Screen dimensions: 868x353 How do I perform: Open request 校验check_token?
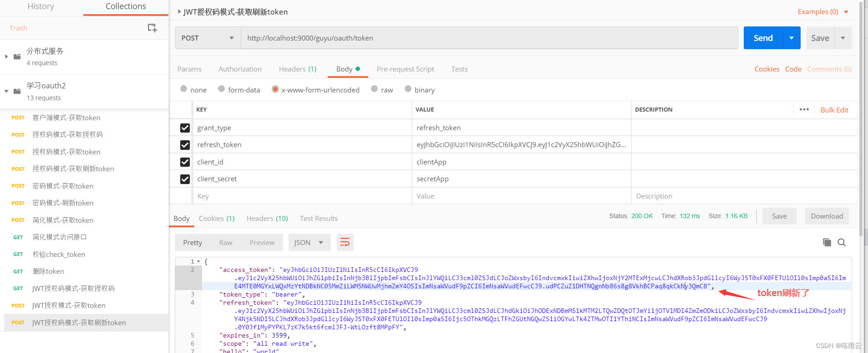59,254
